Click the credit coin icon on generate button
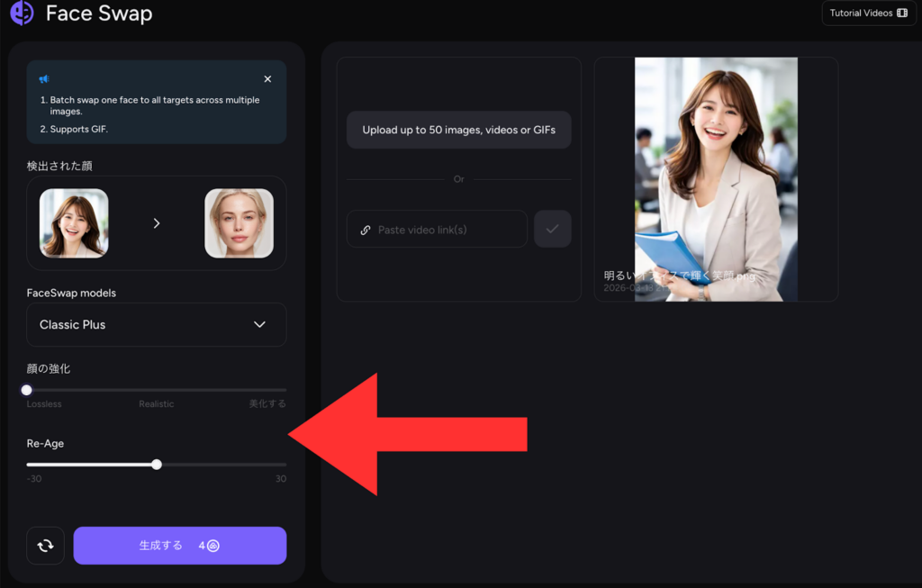 (x=213, y=546)
